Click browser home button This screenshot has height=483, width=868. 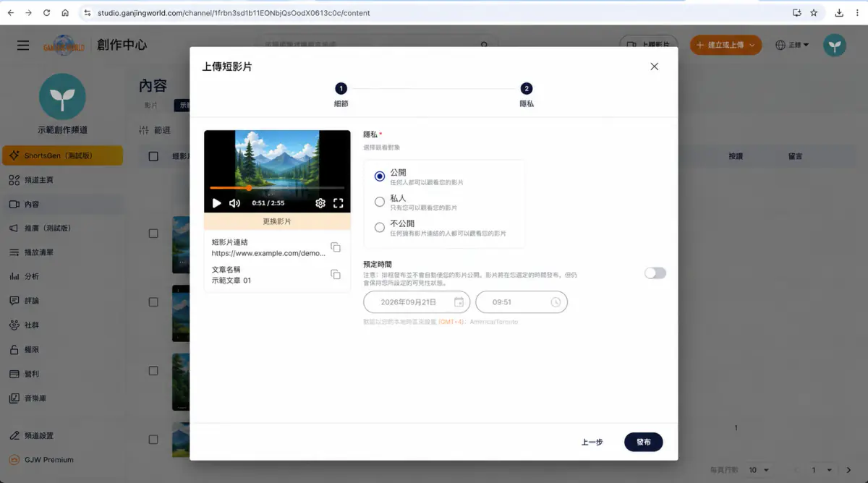click(x=65, y=12)
